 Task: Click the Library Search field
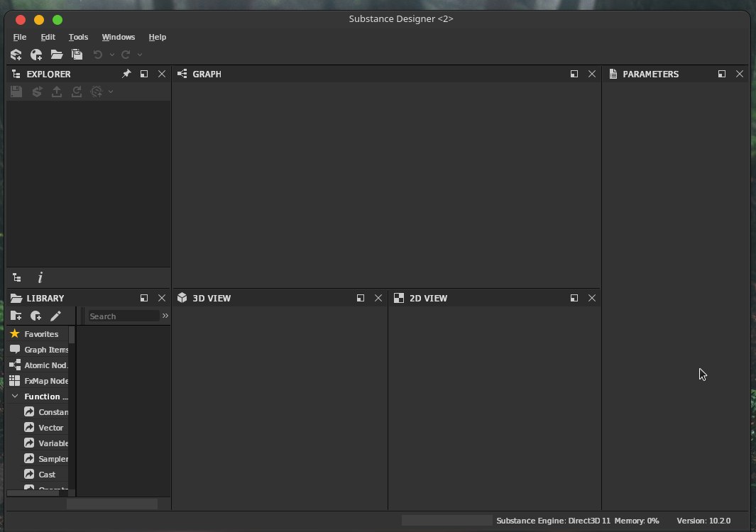click(x=124, y=316)
